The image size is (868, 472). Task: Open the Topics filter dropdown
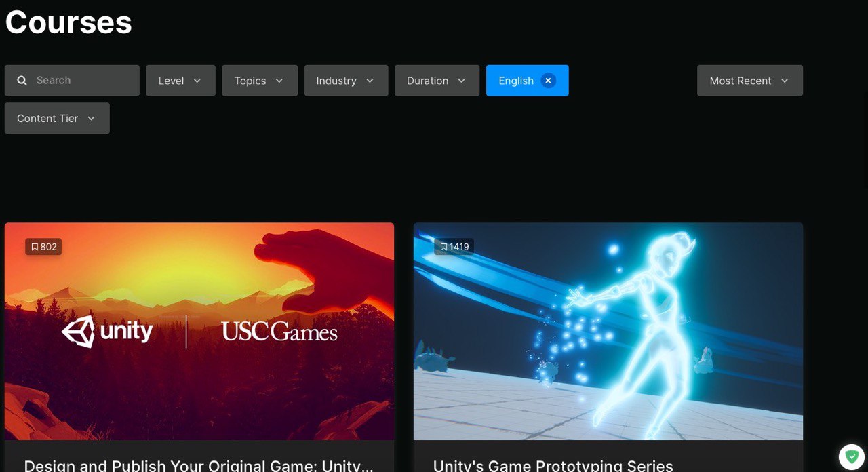(x=260, y=80)
